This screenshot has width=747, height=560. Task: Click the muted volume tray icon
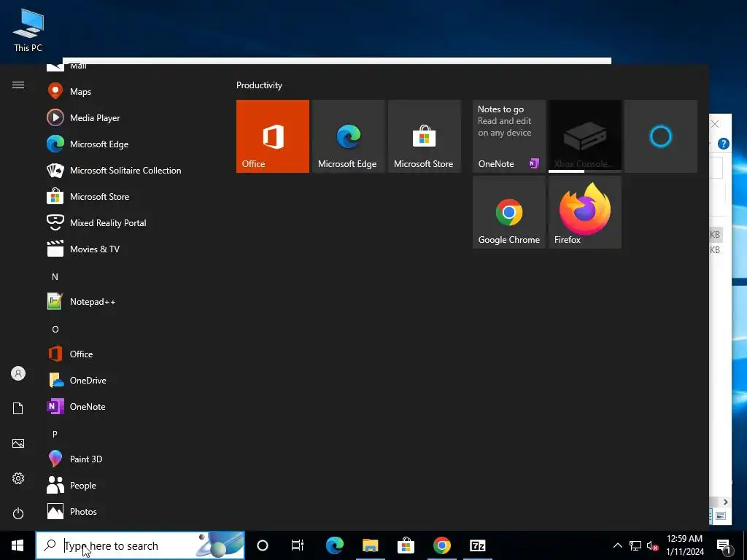653,546
